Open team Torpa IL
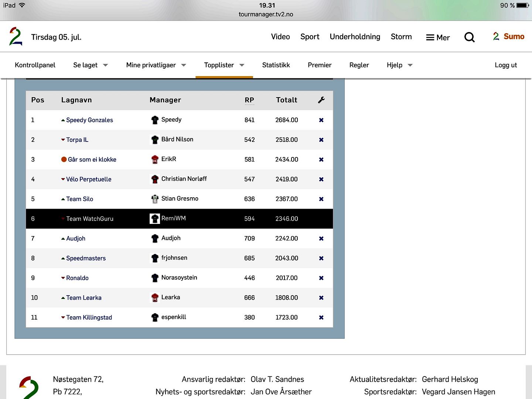 (x=77, y=140)
